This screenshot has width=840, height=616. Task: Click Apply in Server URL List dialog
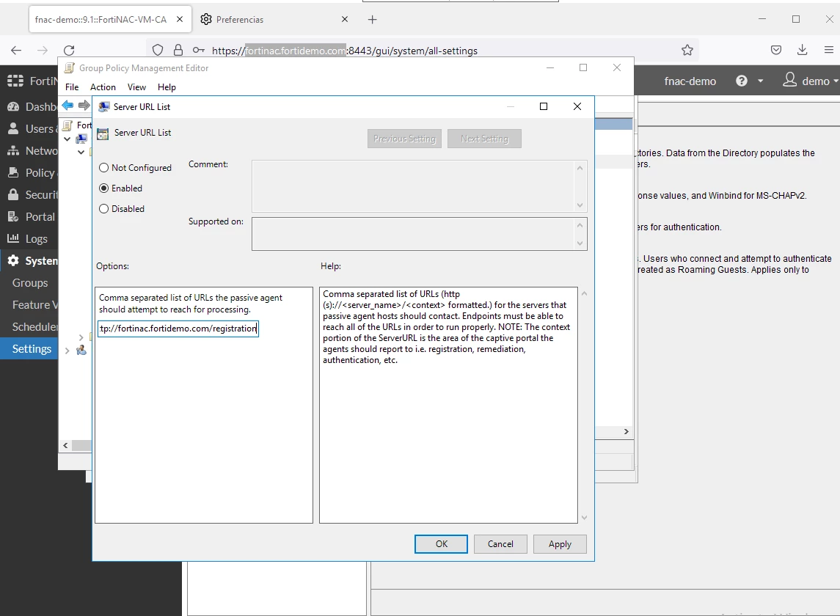(560, 543)
